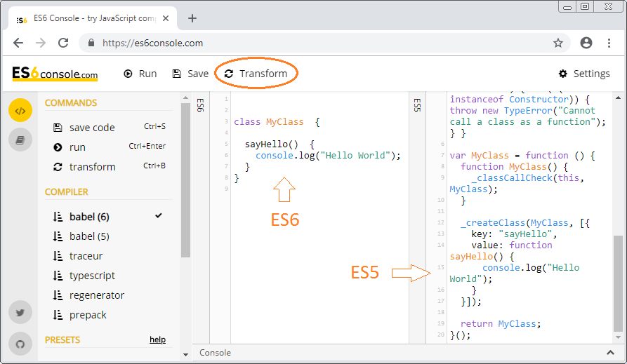Click the ES6 vertical pane label
627x364 pixels.
click(201, 105)
